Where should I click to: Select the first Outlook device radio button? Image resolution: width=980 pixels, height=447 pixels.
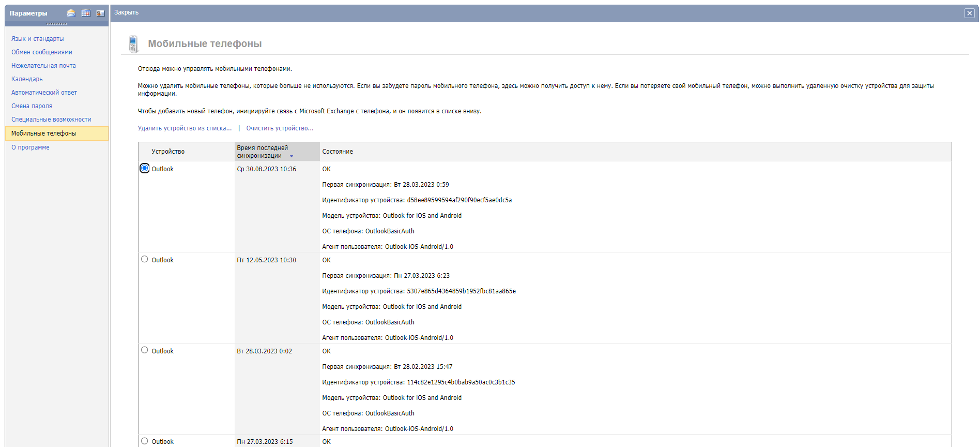(145, 169)
